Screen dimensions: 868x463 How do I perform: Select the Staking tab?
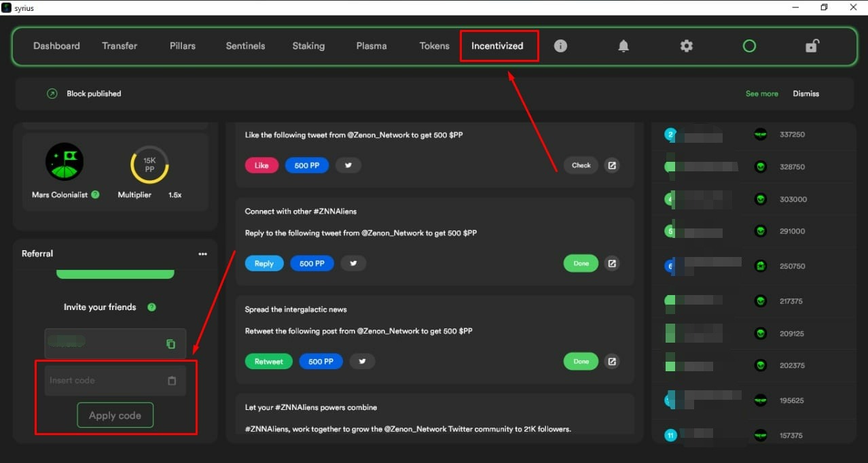pyautogui.click(x=308, y=46)
